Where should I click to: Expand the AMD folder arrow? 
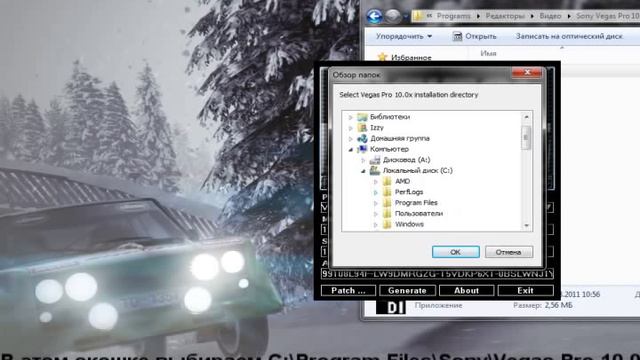pos(376,181)
